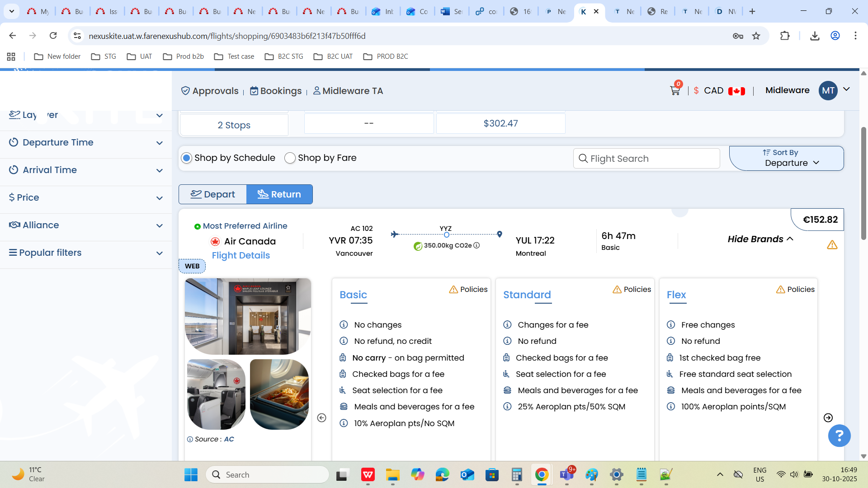This screenshot has width=868, height=488.
Task: Open Calculator from the Windows taskbar
Action: click(x=517, y=475)
